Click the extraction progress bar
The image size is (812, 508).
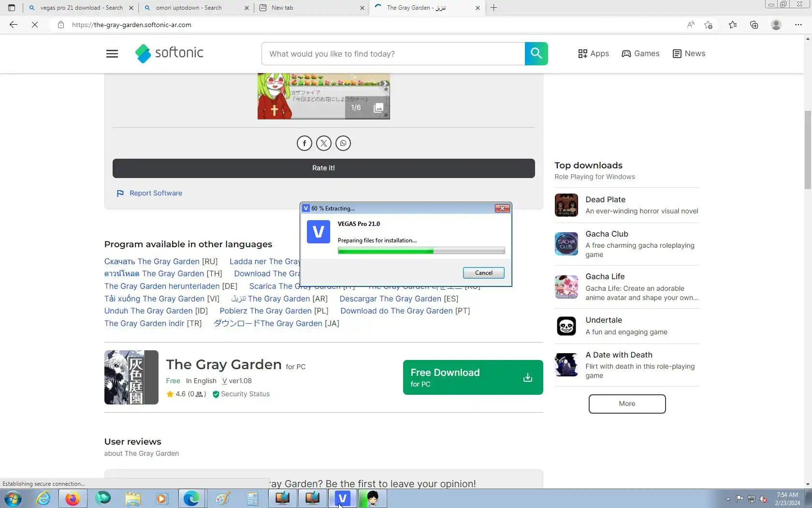(x=421, y=251)
